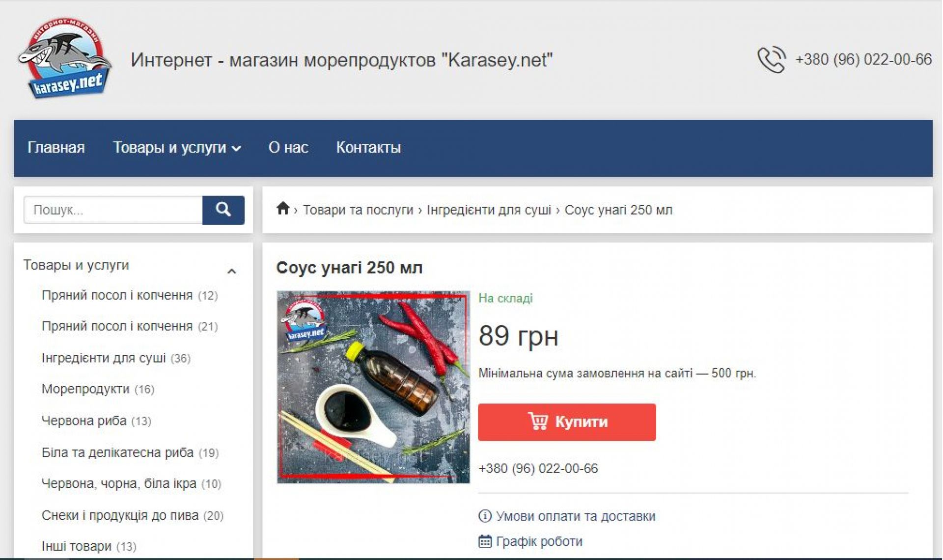Expand the Товары и услуги nav dropdown
This screenshot has width=943, height=560.
[x=177, y=148]
